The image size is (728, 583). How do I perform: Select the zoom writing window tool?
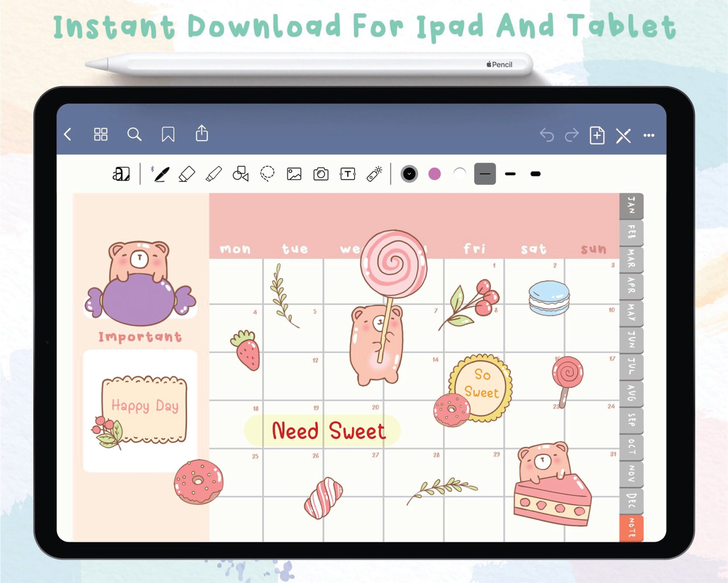121,174
